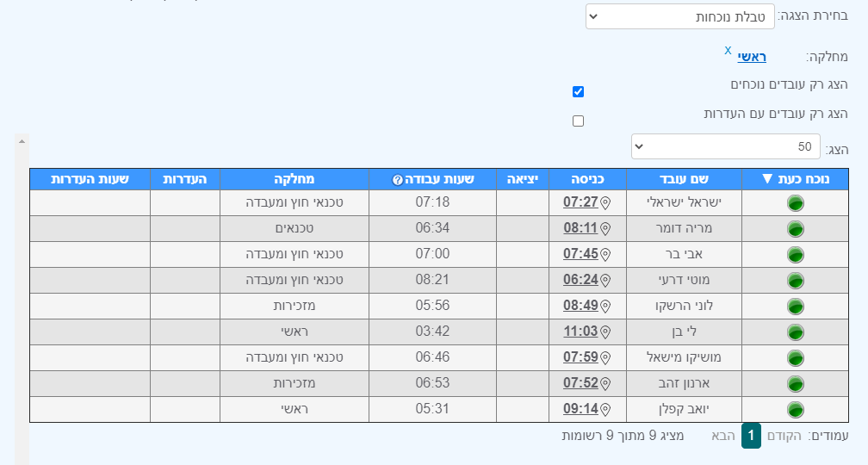The height and width of the screenshot is (465, 868).
Task: Sort table by שם עובד column header
Action: tap(685, 179)
